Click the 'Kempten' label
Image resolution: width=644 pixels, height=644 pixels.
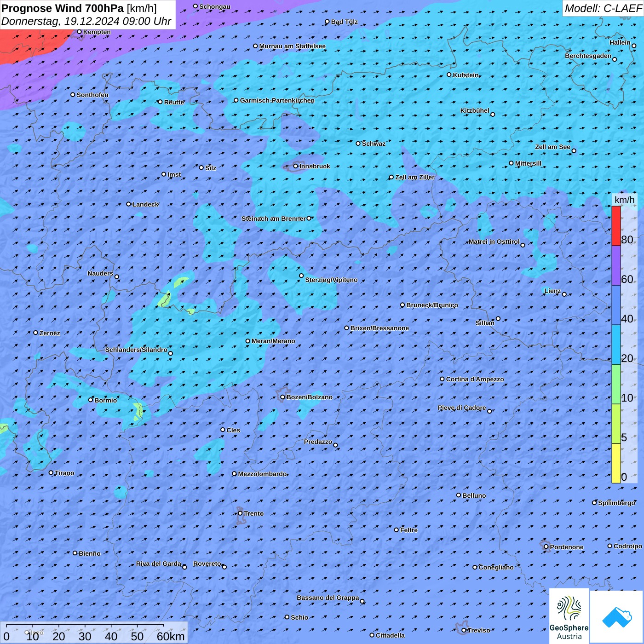click(97, 32)
